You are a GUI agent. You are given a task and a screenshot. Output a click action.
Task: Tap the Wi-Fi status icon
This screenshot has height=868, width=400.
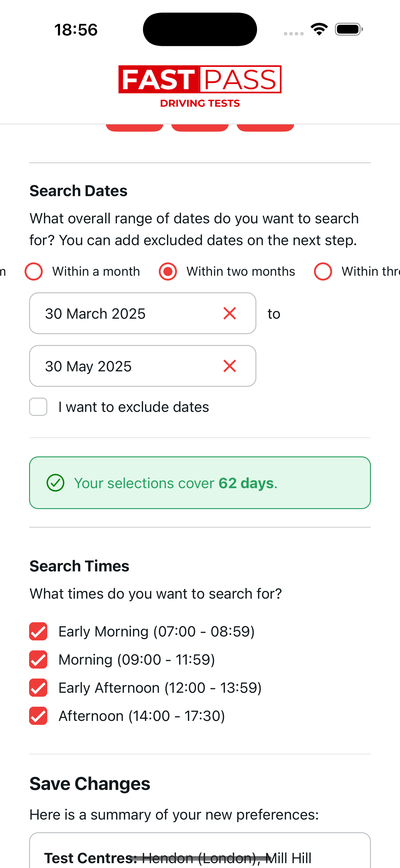(x=319, y=29)
